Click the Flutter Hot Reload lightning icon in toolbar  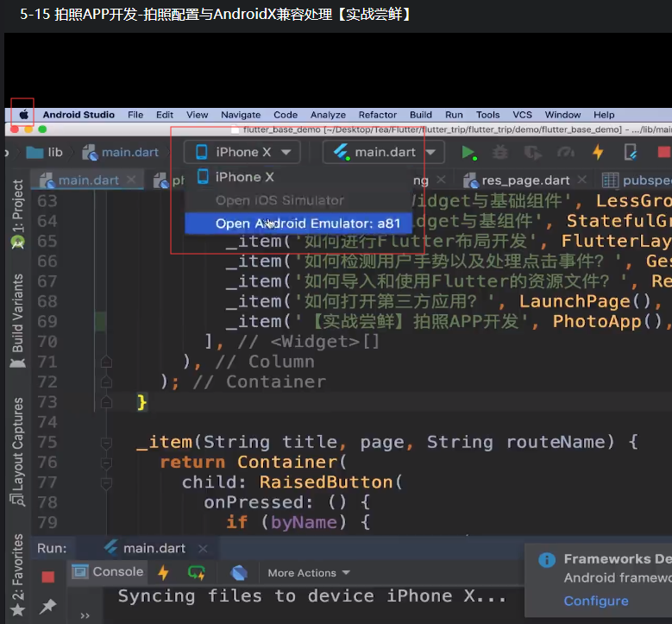click(x=598, y=153)
